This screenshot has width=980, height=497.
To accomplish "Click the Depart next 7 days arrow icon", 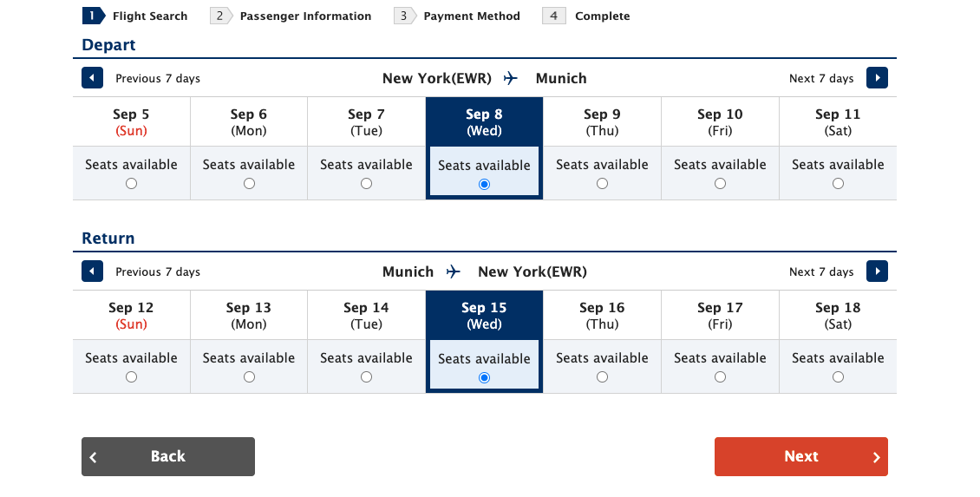I will (877, 78).
